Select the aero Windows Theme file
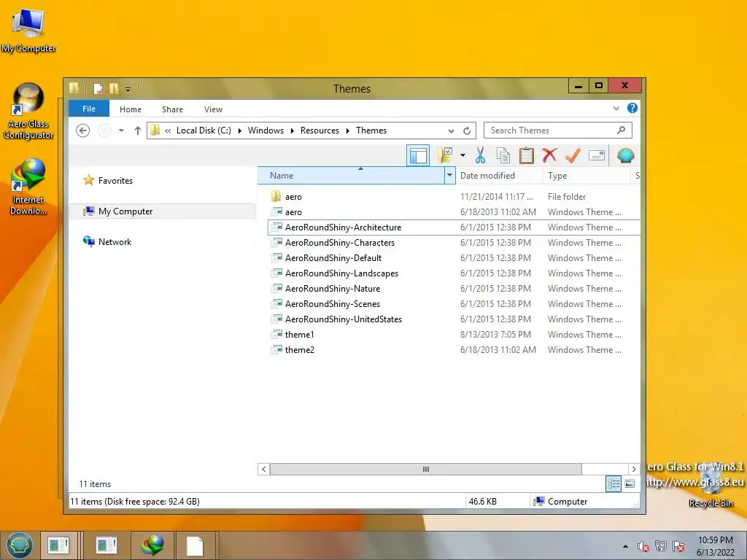747x560 pixels. (x=293, y=212)
